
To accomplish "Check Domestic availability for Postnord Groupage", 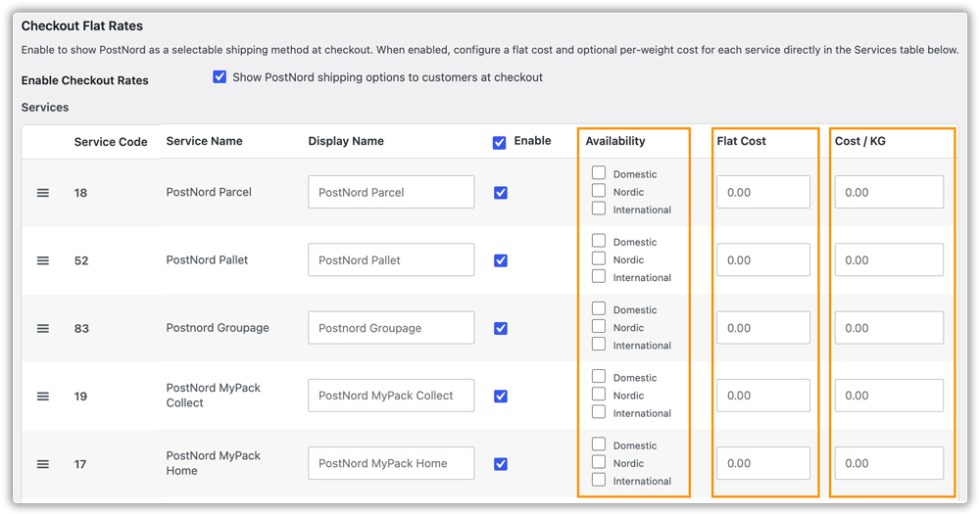I will pos(599,308).
